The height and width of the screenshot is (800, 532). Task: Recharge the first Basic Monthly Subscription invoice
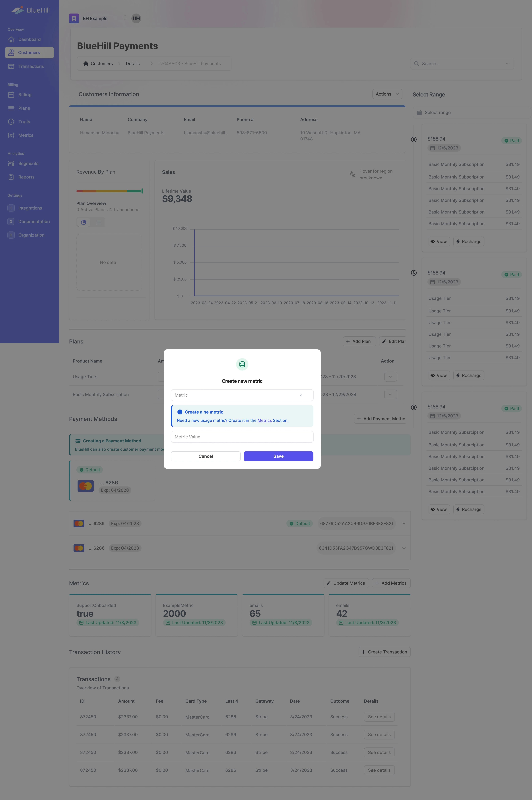coord(469,241)
